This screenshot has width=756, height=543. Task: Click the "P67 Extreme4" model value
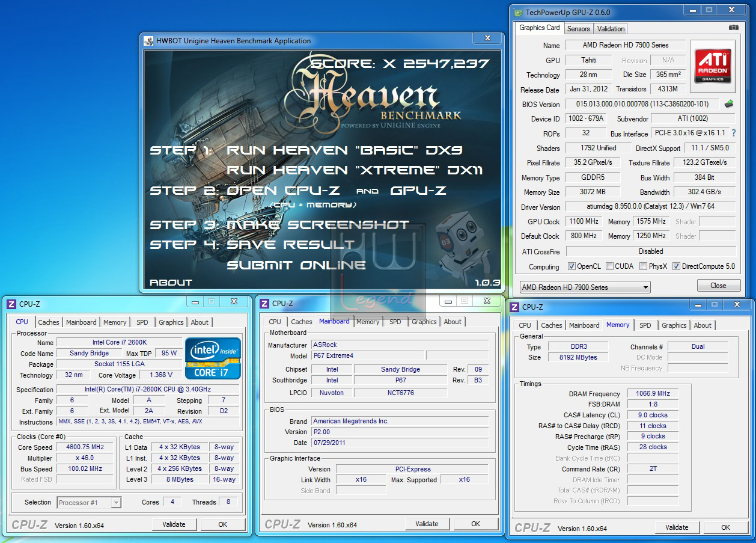pos(368,356)
